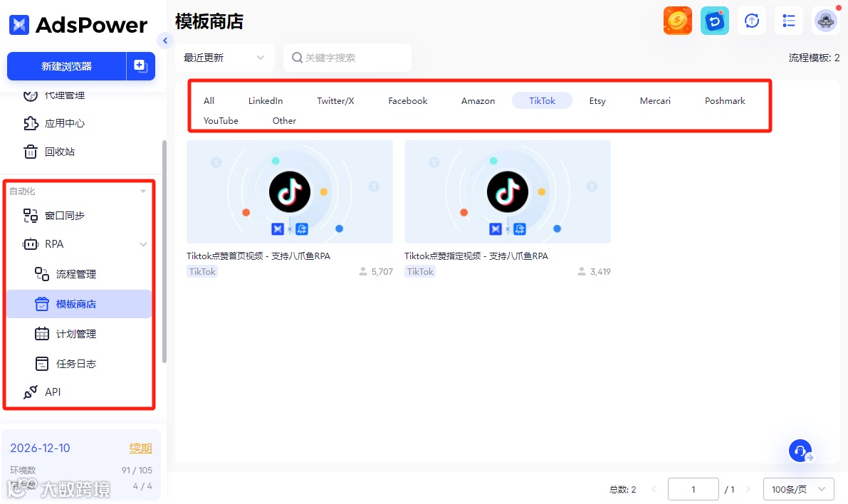The image size is (848, 504).
Task: Open 模板商店 in the sidebar
Action: (79, 304)
